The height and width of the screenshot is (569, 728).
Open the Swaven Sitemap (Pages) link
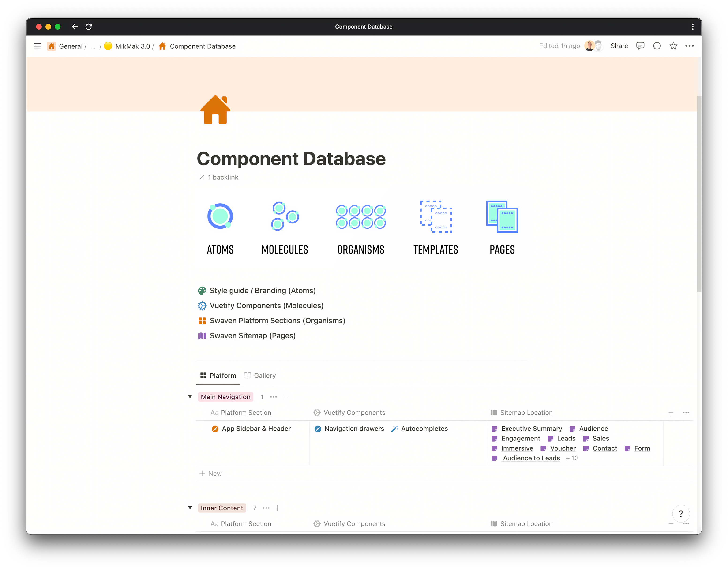tap(252, 336)
